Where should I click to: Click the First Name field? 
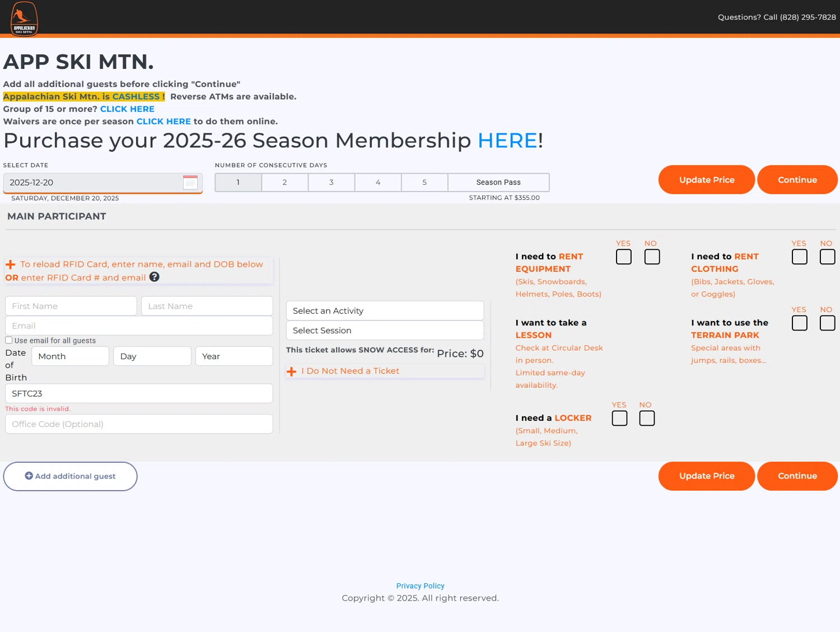71,306
